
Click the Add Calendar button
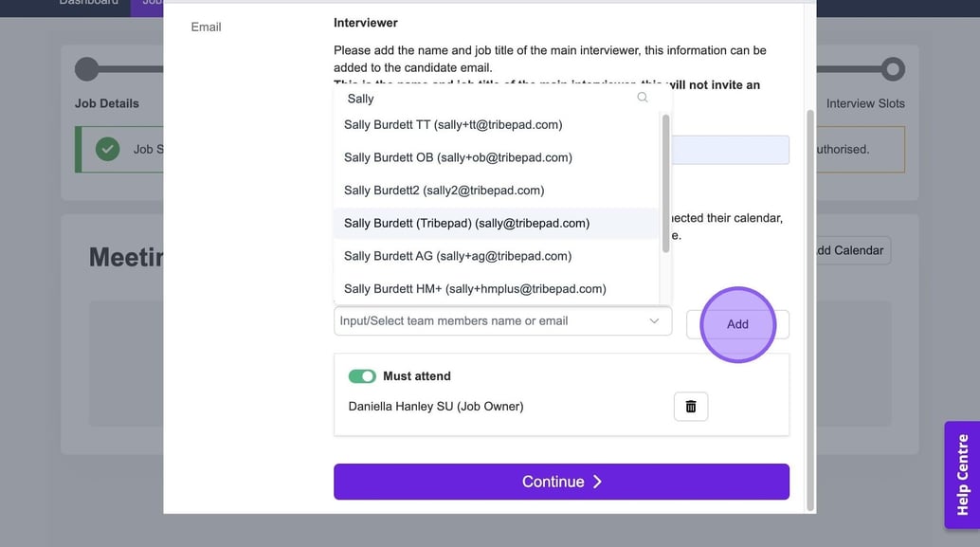coord(849,250)
